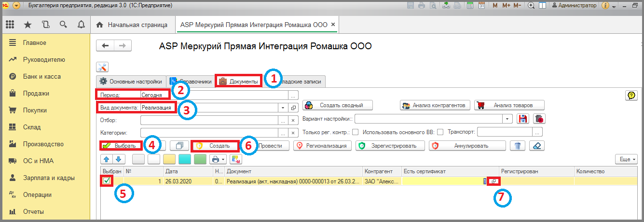Expand the Вид документа dropdown arrow
The image size is (644, 222).
click(283, 108)
